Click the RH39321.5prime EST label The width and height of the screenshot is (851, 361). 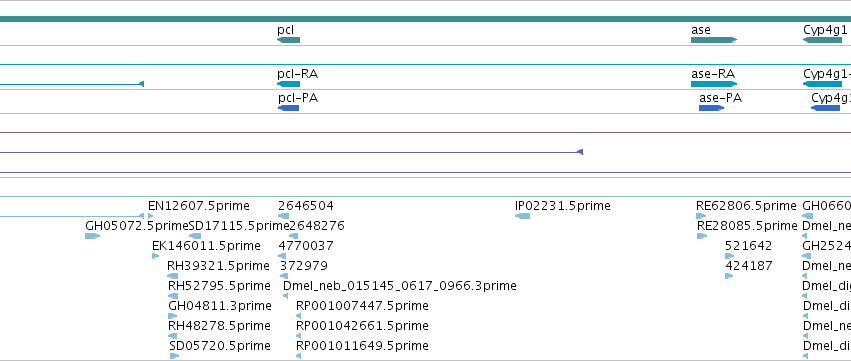[218, 265]
